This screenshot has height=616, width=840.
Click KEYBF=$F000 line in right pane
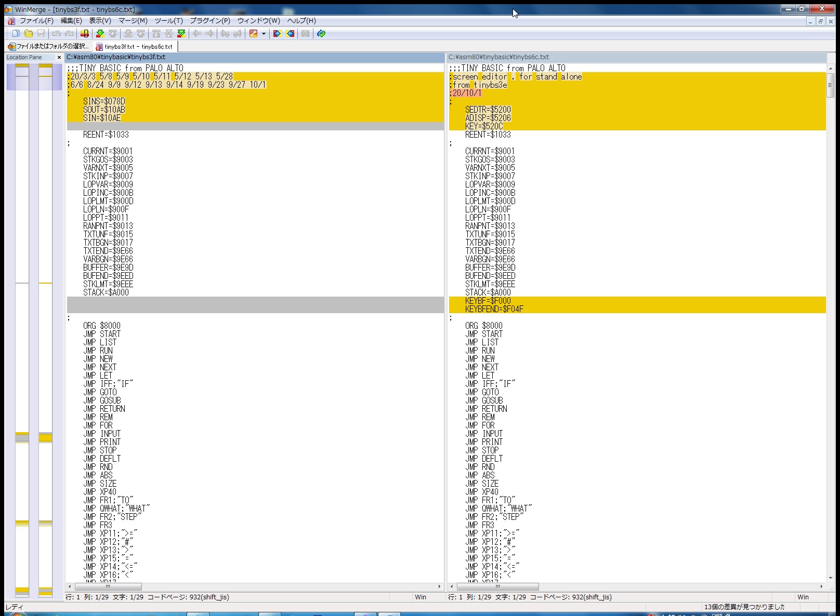(x=488, y=301)
